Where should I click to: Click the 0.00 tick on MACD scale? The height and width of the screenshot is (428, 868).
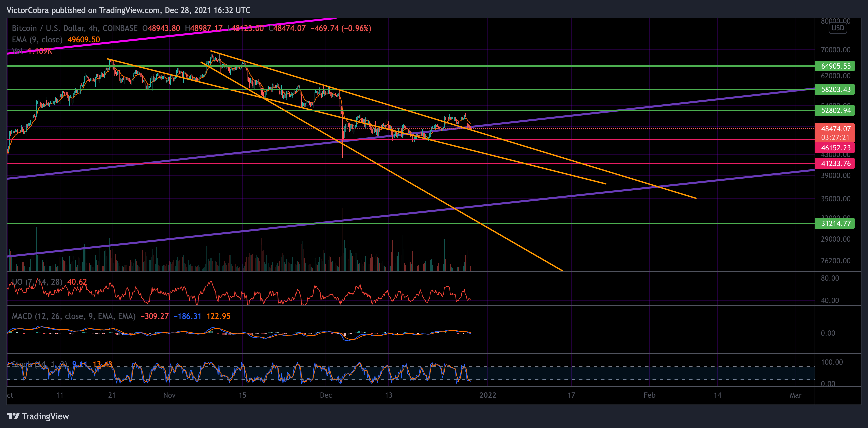828,333
